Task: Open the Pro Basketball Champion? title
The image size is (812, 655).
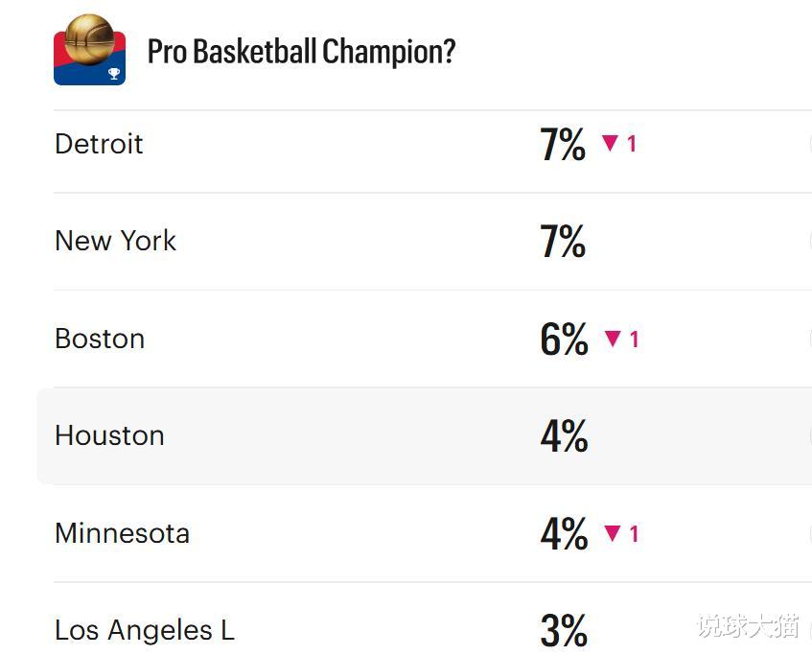Action: (x=301, y=52)
